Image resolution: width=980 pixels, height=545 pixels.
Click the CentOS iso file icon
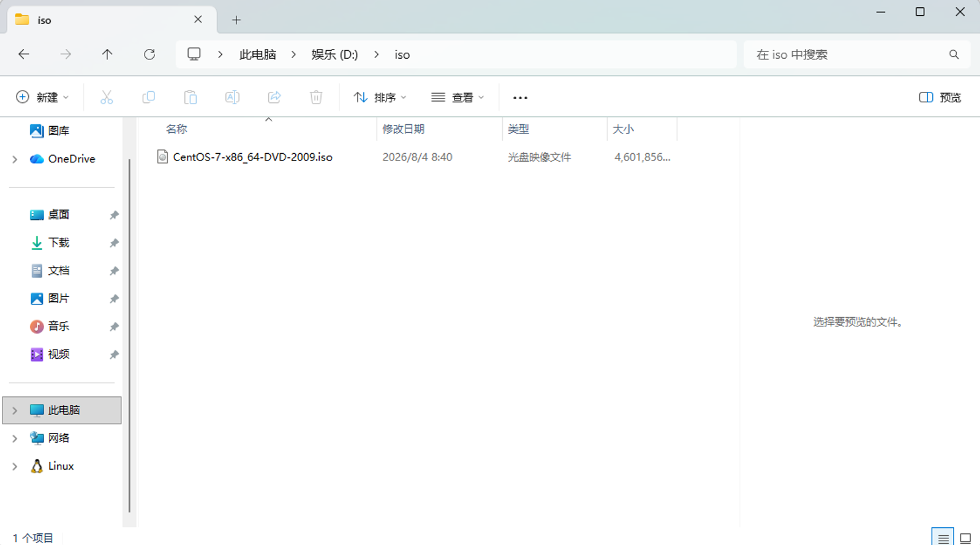point(162,157)
